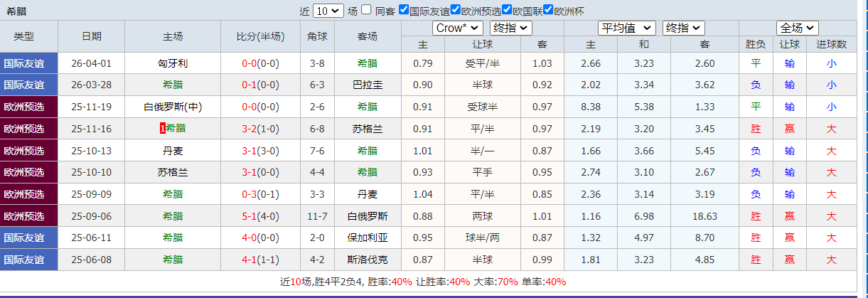This screenshot has width=868, height=298.
Task: Click 斯洛伐克 away team in 25-06-08 row
Action: [x=368, y=260]
